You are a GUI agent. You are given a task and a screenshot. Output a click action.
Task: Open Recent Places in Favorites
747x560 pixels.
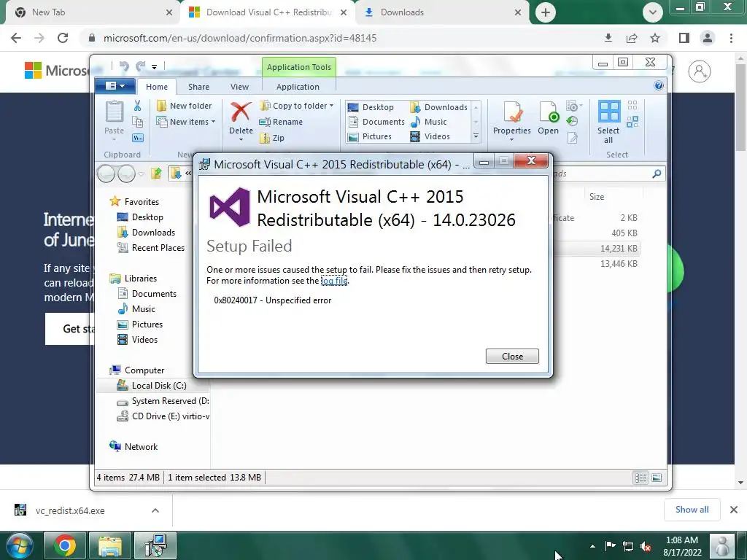pos(150,248)
